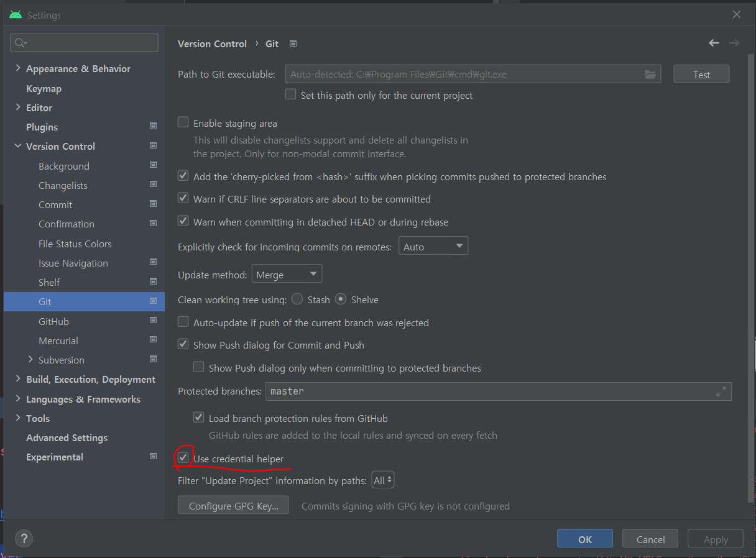The image size is (756, 558).
Task: Click project icon next to Experimental row
Action: 153,456
